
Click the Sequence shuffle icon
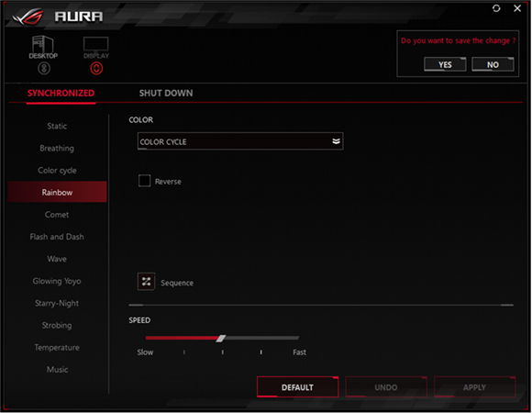pos(146,282)
